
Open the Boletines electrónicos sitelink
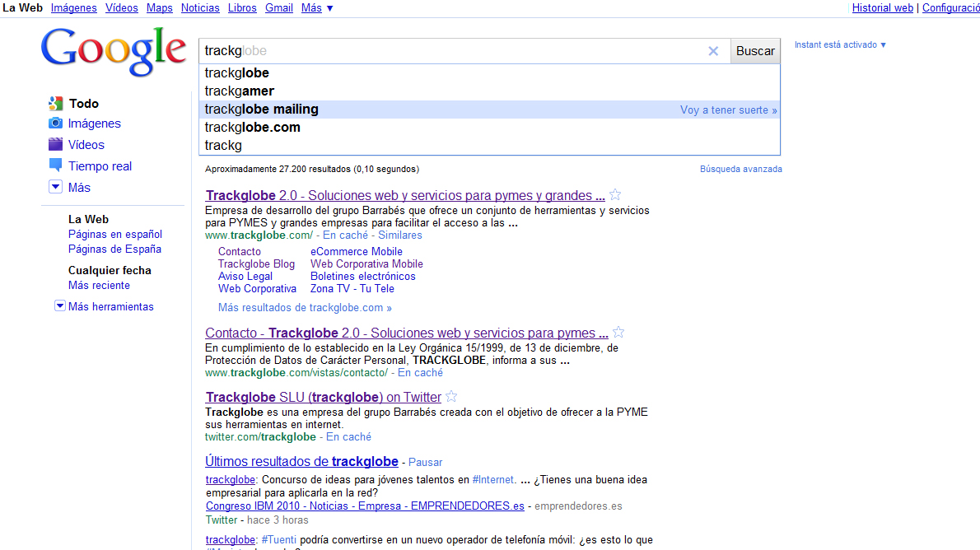tap(362, 277)
